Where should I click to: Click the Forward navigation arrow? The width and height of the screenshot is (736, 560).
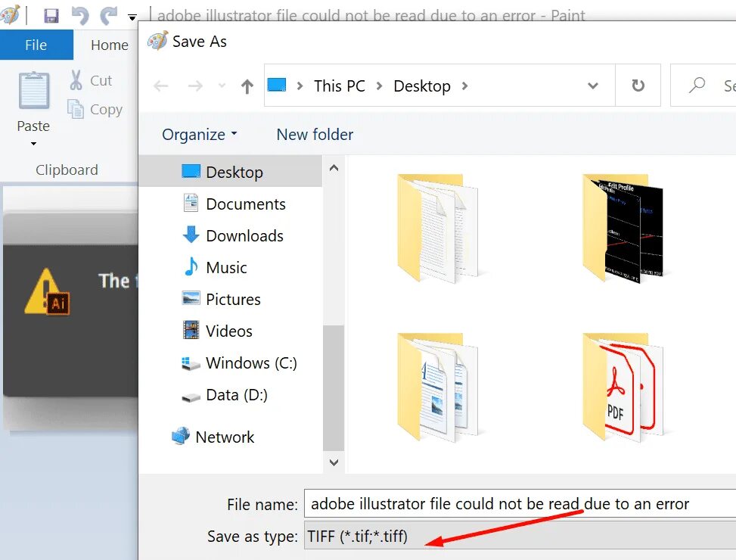click(195, 86)
